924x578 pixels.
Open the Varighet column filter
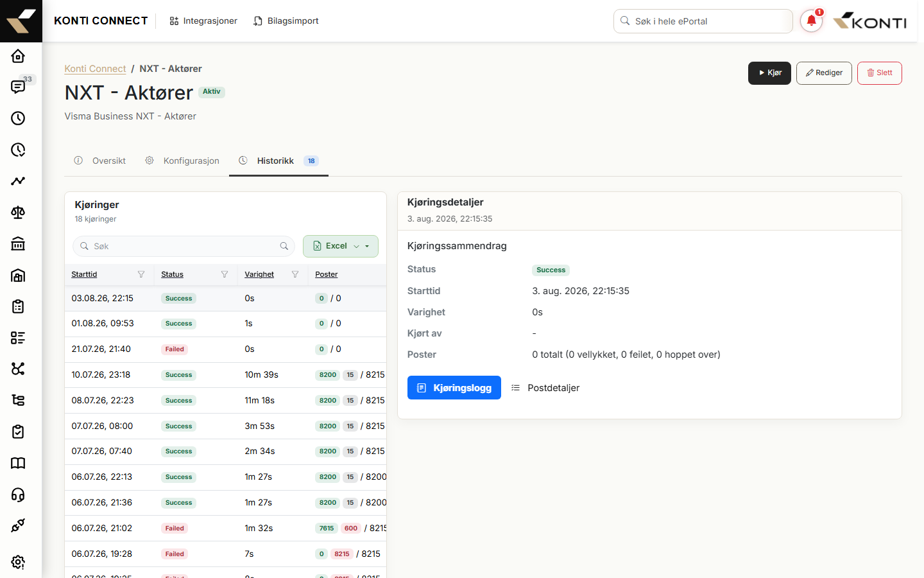[x=295, y=274]
